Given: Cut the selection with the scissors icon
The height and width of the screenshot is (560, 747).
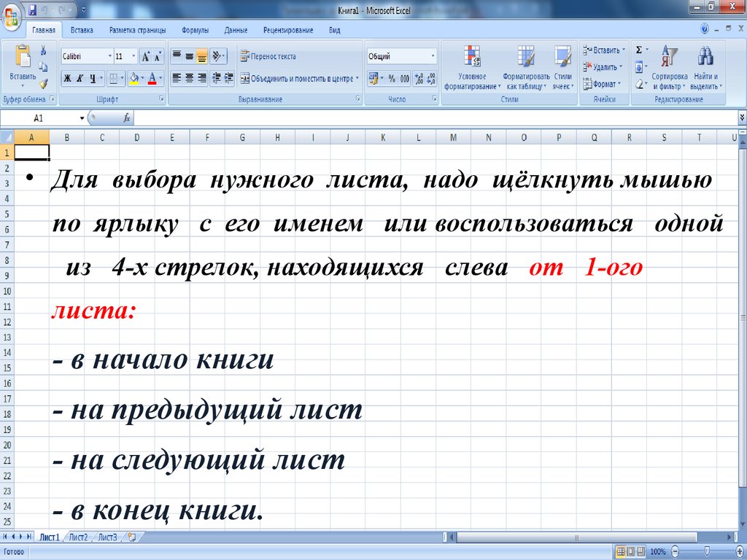Looking at the screenshot, I should pyautogui.click(x=43, y=50).
